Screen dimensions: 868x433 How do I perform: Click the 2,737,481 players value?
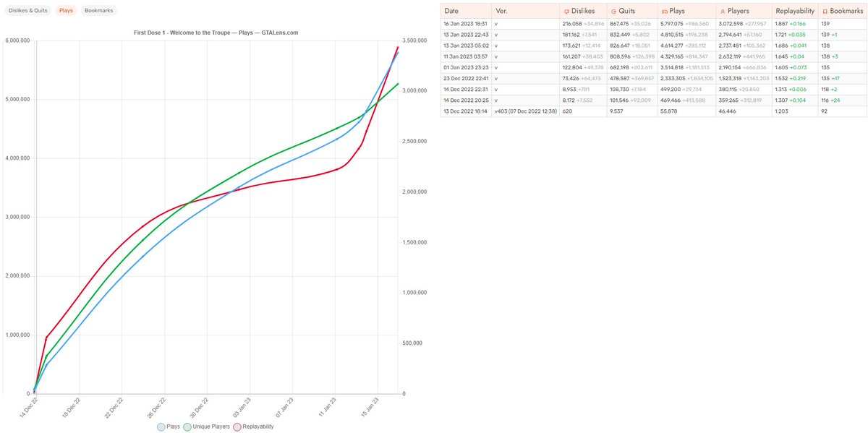(731, 44)
